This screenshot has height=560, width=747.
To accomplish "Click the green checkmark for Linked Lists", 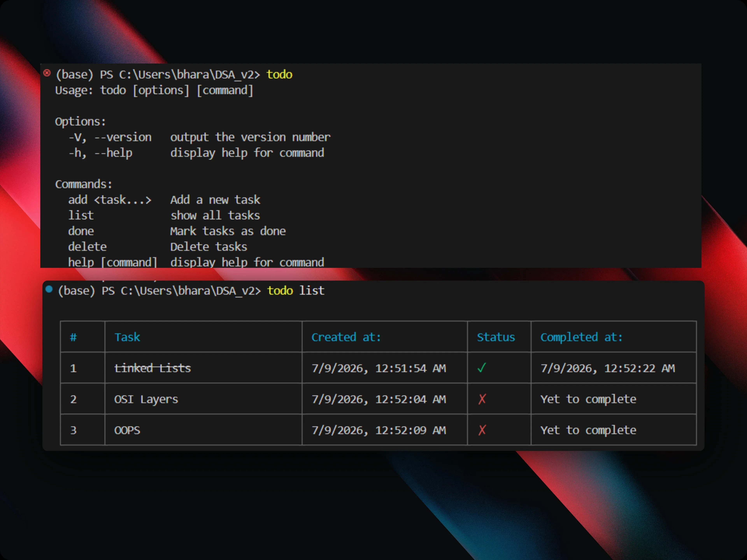I will [x=482, y=367].
